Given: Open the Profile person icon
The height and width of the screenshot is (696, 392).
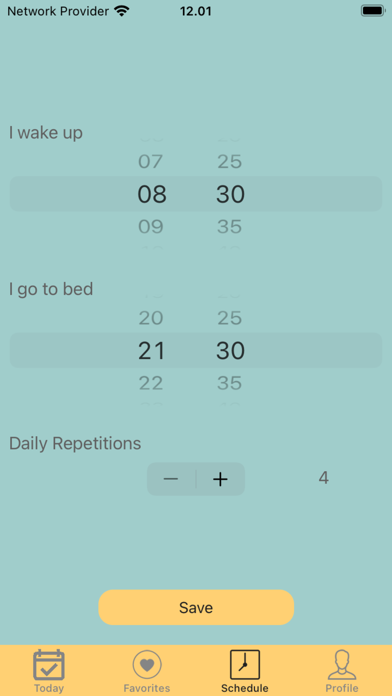Looking at the screenshot, I should click(342, 665).
